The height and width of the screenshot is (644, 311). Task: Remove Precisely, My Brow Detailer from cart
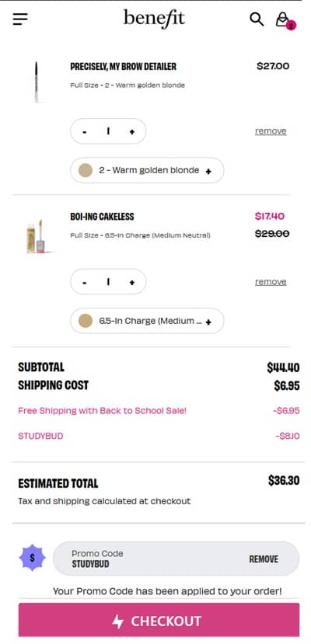(x=271, y=131)
